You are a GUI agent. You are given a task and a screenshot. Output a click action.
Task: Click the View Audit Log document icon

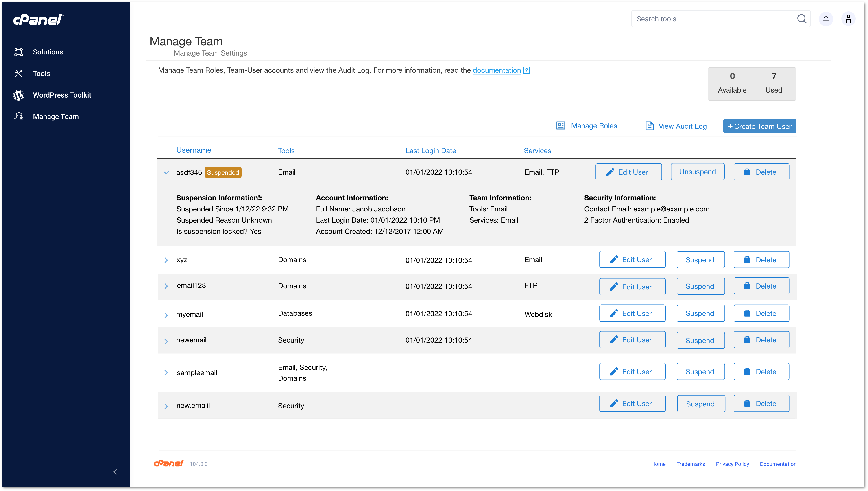coord(649,126)
